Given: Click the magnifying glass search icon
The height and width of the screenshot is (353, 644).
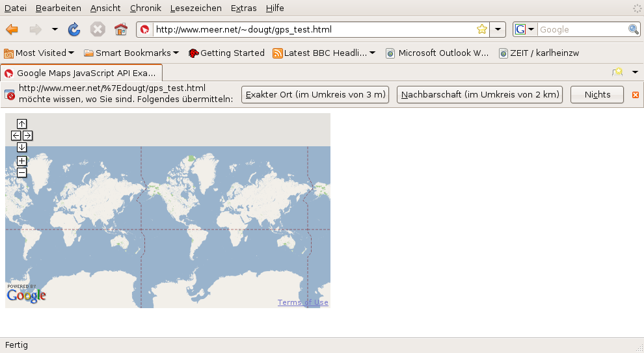Looking at the screenshot, I should tap(634, 29).
